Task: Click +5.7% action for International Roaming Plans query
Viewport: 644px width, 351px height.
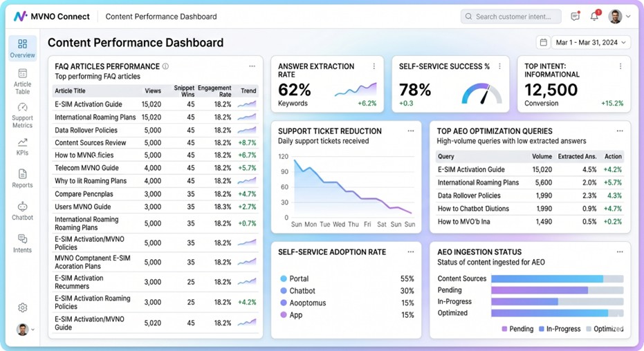Action: [x=613, y=182]
